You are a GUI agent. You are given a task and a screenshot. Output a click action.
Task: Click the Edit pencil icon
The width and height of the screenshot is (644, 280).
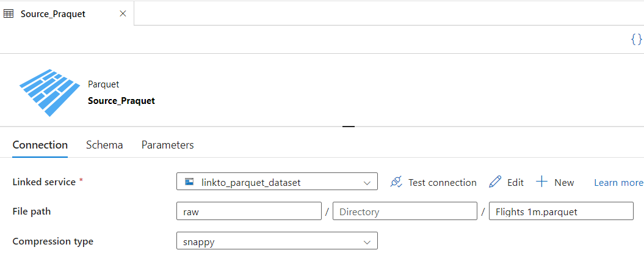coord(496,182)
